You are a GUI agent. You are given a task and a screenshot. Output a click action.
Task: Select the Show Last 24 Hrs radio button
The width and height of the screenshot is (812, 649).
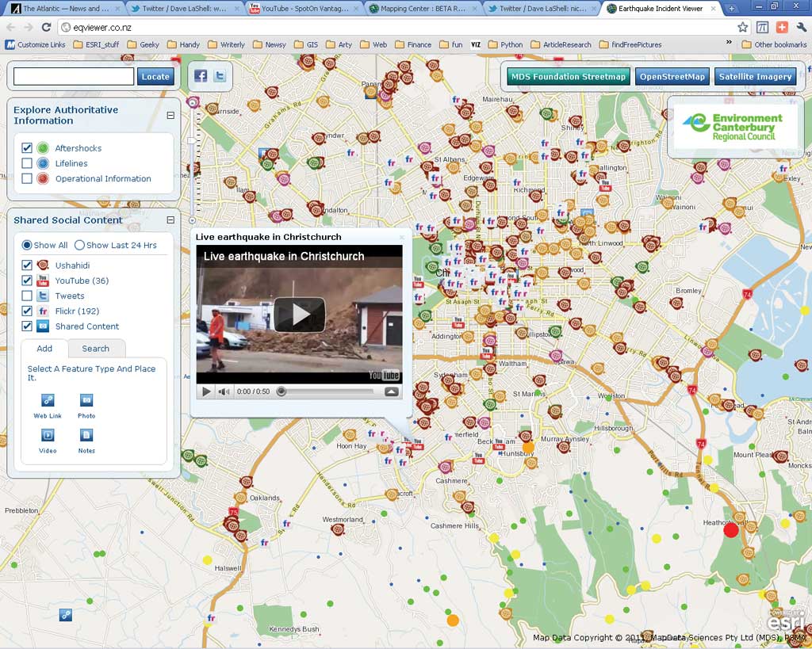79,245
